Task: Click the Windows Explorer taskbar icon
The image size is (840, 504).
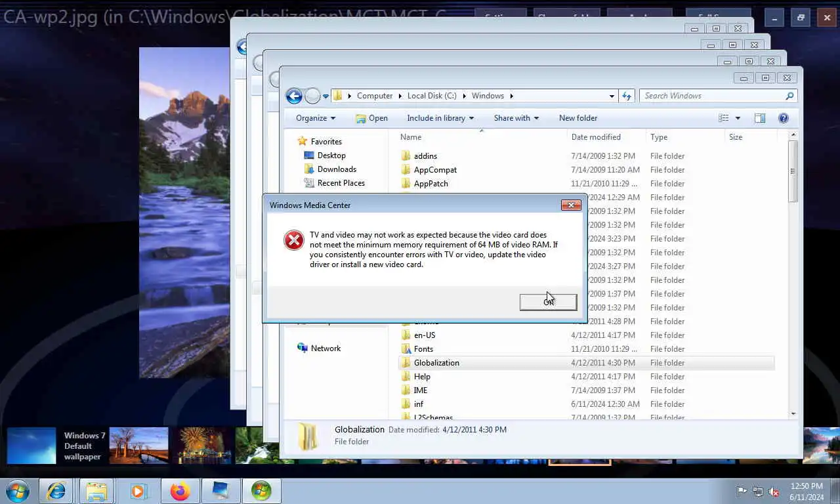Action: coord(96,491)
